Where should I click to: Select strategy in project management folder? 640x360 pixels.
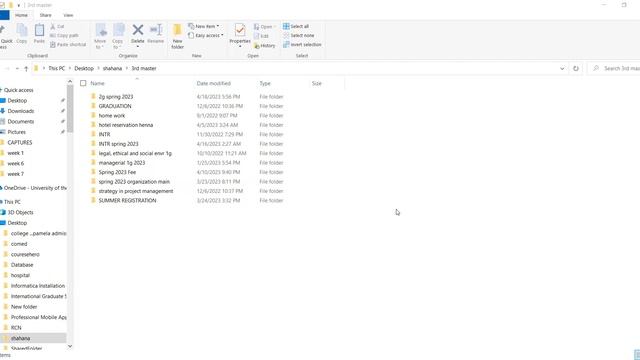pyautogui.click(x=136, y=191)
